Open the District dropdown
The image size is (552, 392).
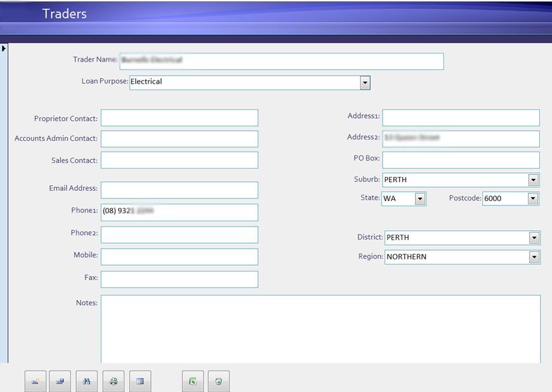point(533,237)
